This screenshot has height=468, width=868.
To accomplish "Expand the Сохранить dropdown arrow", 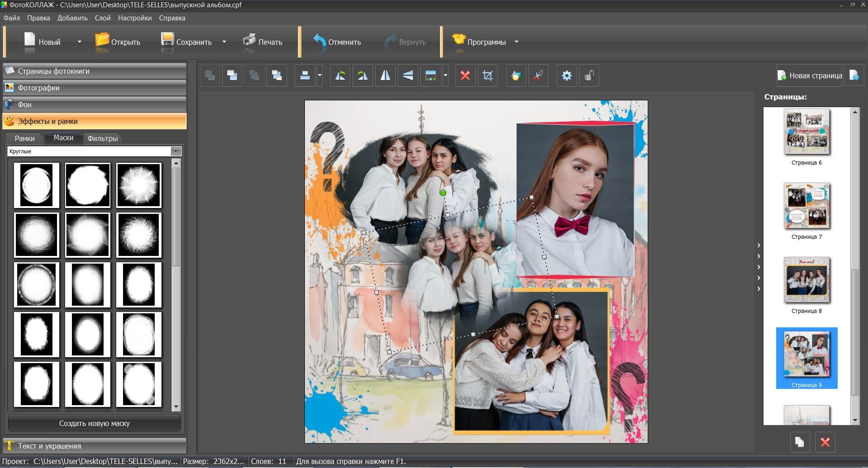I will click(x=224, y=42).
